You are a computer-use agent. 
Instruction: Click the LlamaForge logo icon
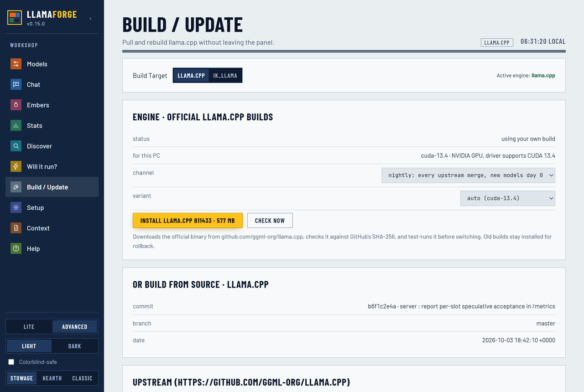coord(15,18)
